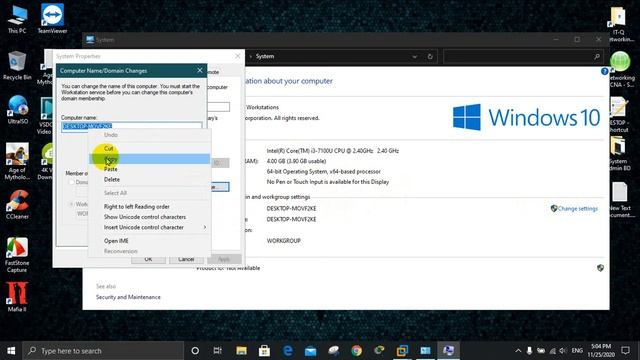Click the System window search box
Image resolution: width=640 pixels, height=360 pixels.
[x=523, y=57]
